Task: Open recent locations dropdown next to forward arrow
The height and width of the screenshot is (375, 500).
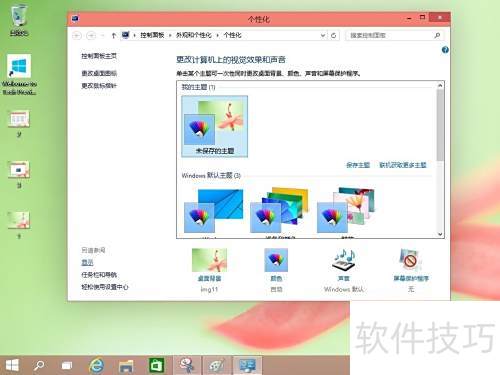Action: (103, 35)
